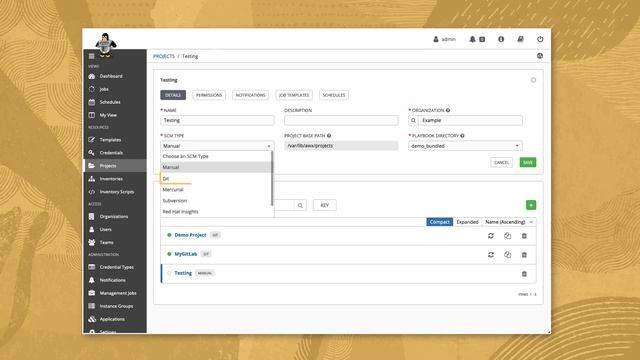Go to Schedules in the sidebar
Screen dimensions: 640x360
[x=115, y=102]
